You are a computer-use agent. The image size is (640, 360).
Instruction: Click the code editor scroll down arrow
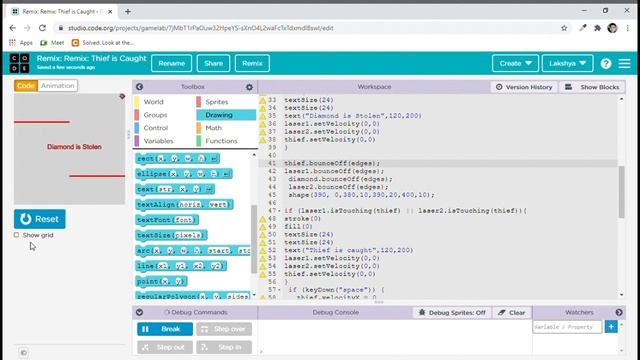click(x=621, y=295)
